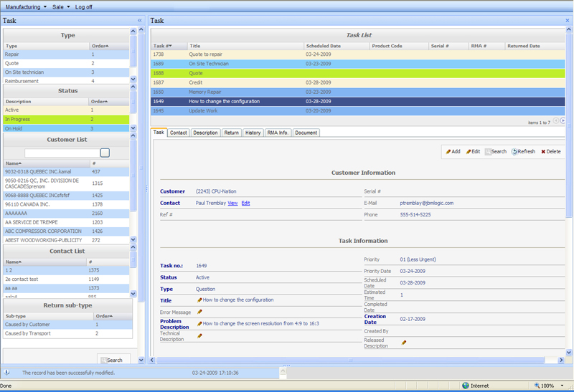Click pencil icon next to Technical Description

click(199, 335)
